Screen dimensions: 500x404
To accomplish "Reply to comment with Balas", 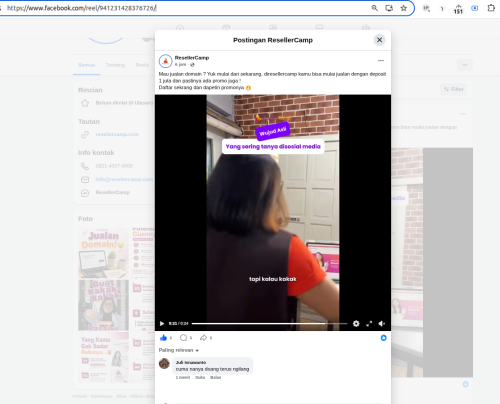I will click(216, 377).
